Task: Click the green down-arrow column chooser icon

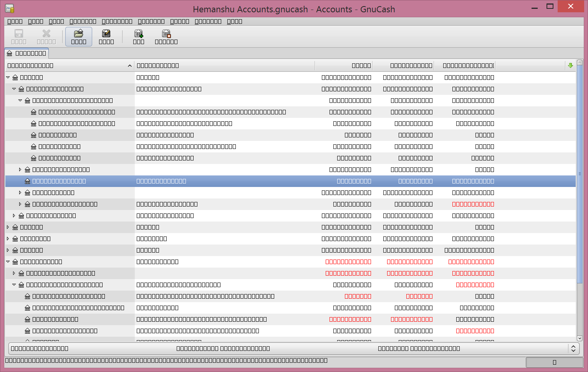Action: (x=570, y=66)
